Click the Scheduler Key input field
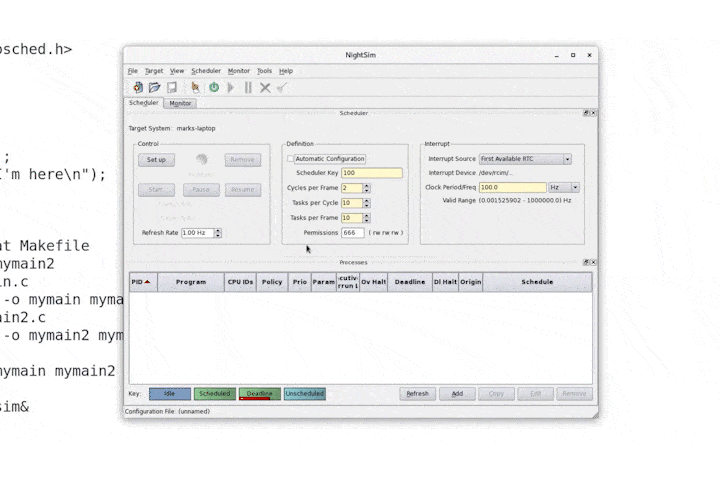The image size is (720, 480). 371,173
